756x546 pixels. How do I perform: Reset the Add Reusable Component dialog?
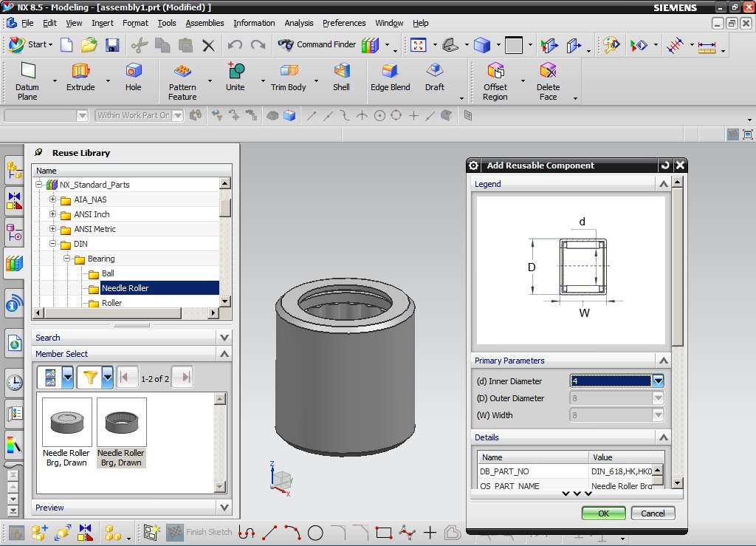coord(665,165)
